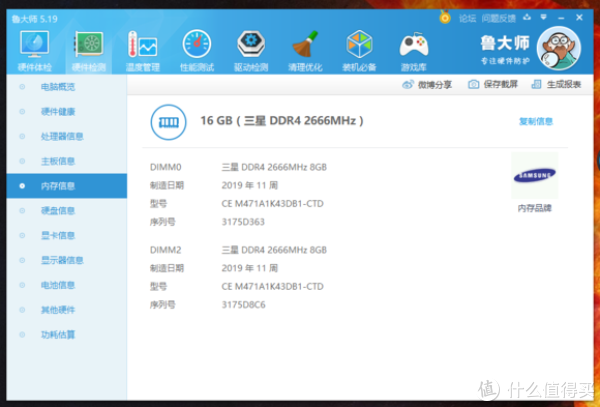Image resolution: width=600 pixels, height=407 pixels.
Task: Click the 复制信息 copy info link
Action: [536, 122]
